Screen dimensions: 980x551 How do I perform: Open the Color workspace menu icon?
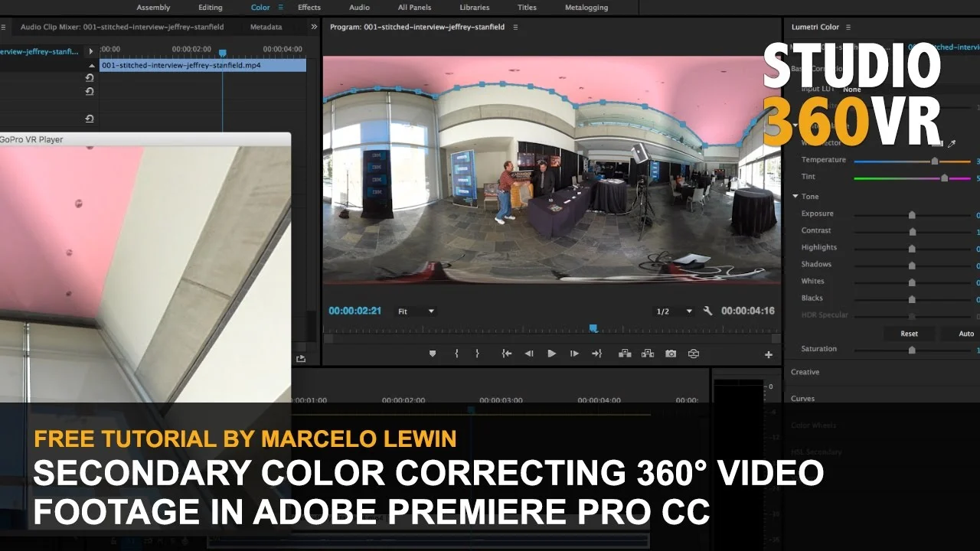tap(281, 7)
